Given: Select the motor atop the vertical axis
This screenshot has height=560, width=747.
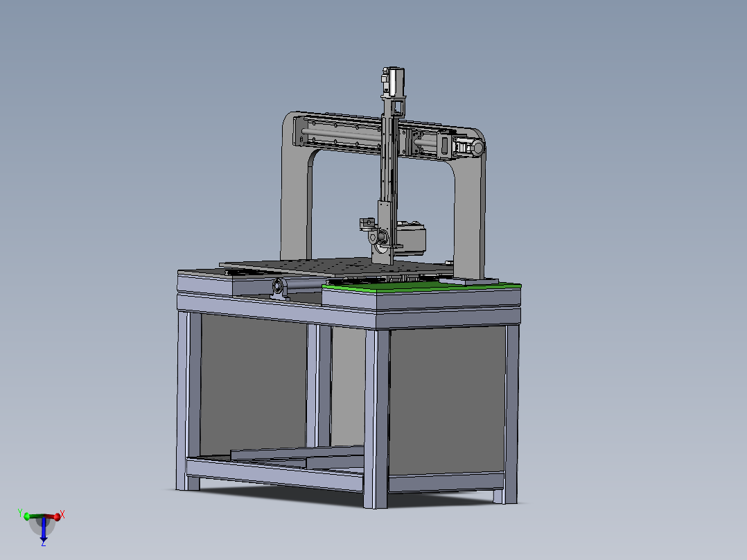Looking at the screenshot, I should [x=394, y=82].
